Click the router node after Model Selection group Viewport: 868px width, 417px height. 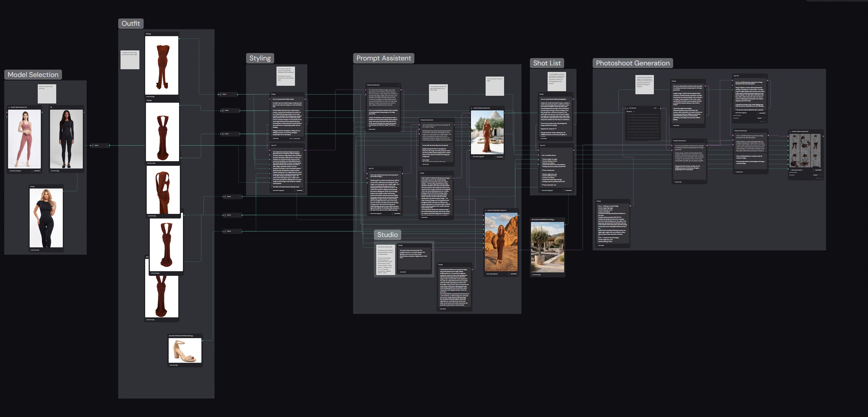click(100, 145)
